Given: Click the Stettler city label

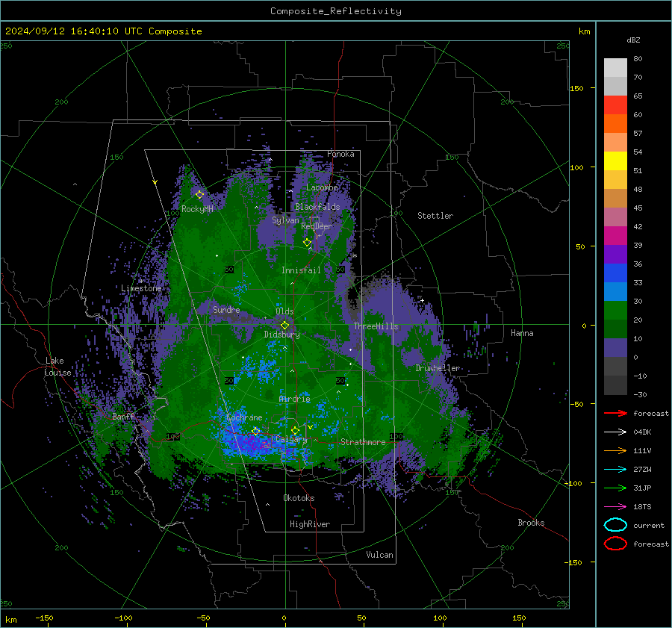Looking at the screenshot, I should [x=435, y=216].
